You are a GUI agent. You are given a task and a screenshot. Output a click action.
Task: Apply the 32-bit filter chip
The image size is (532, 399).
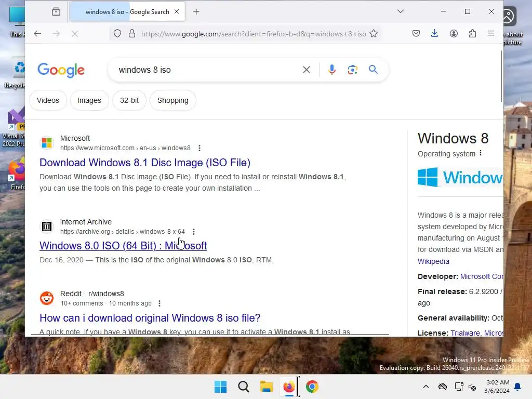click(129, 100)
